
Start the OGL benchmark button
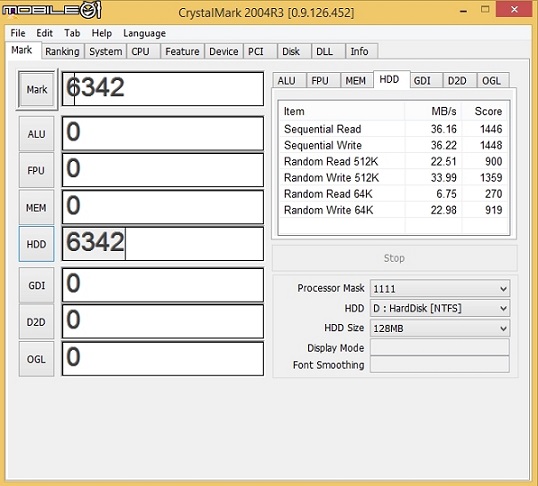[36, 359]
